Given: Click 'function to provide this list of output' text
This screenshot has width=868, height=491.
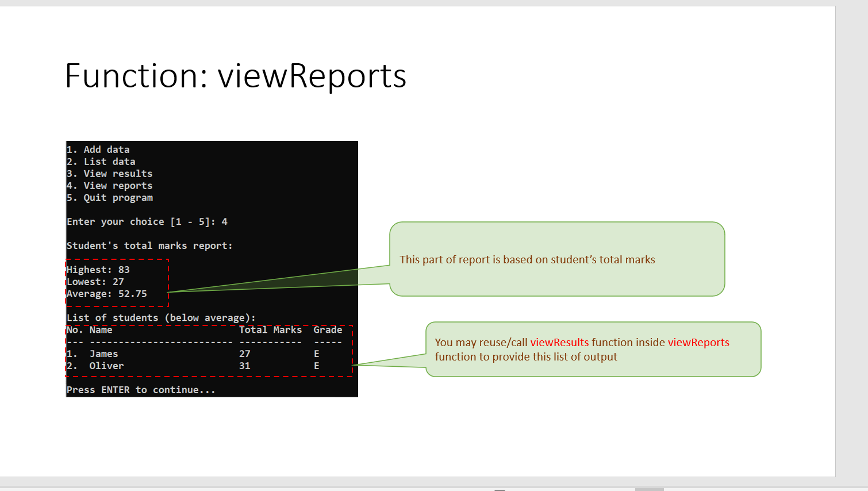Looking at the screenshot, I should [x=526, y=357].
